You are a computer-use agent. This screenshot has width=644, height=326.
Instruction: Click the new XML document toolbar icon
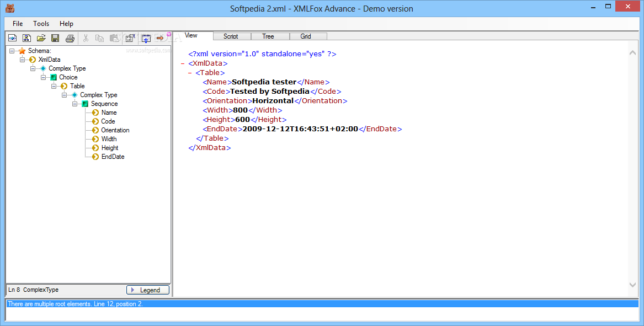[x=13, y=38]
